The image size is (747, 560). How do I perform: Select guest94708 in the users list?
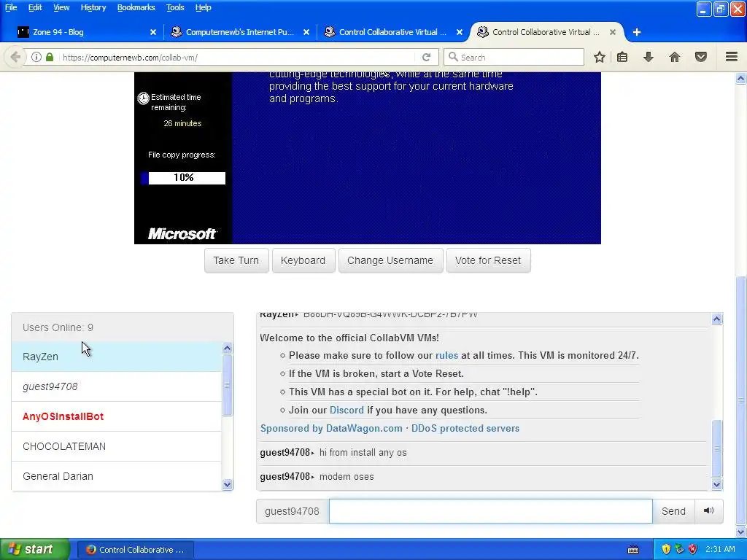pyautogui.click(x=116, y=386)
